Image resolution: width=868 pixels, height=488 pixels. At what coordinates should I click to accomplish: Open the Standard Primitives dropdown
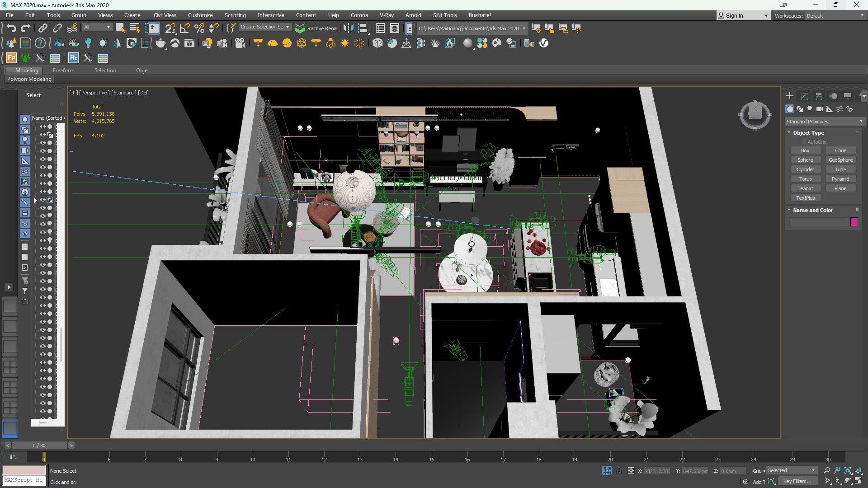[824, 122]
